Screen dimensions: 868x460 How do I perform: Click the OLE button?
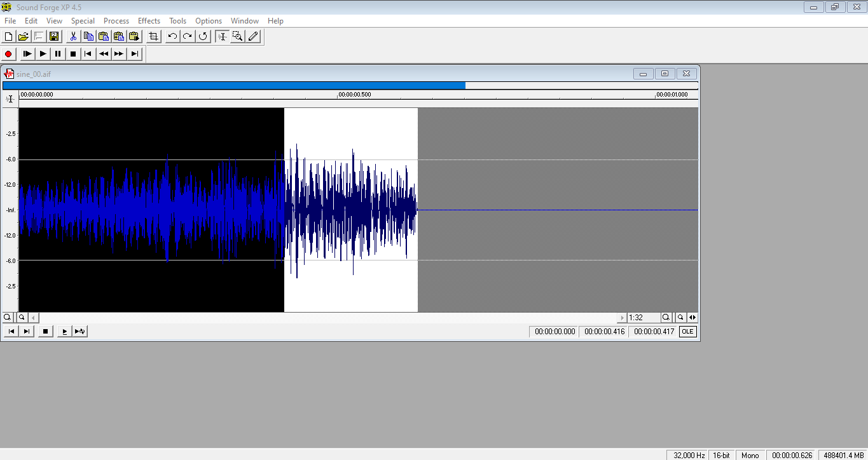[x=687, y=332]
